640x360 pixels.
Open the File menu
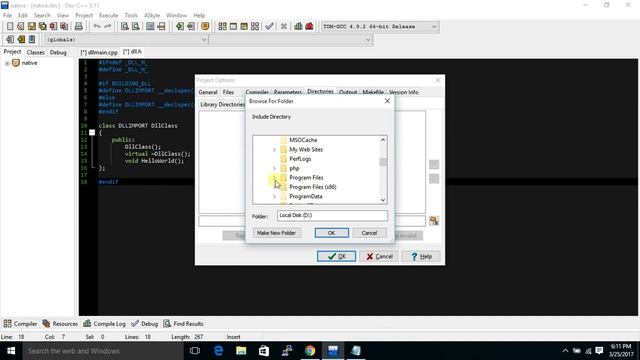pos(7,15)
